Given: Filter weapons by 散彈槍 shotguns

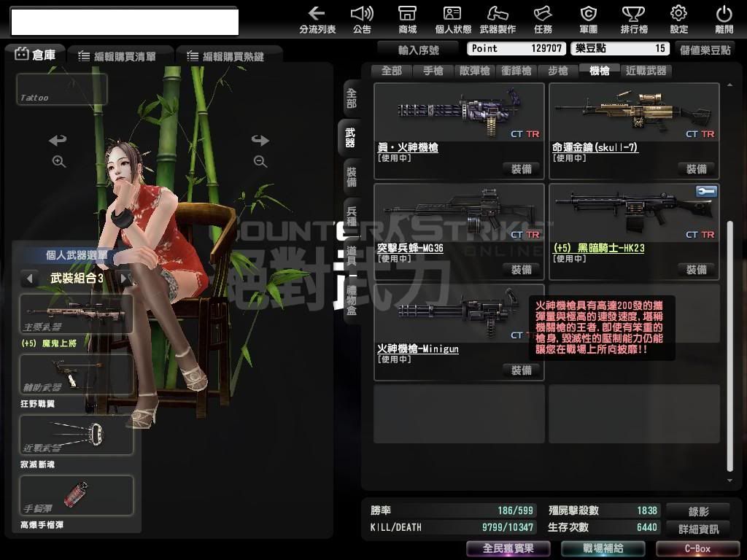Looking at the screenshot, I should (474, 71).
